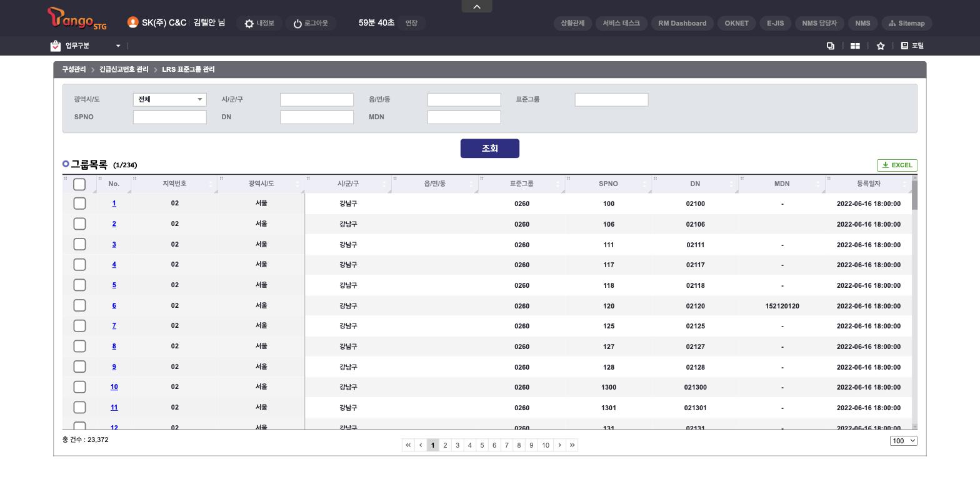
Task: Focus the SPNO search input field
Action: click(169, 117)
